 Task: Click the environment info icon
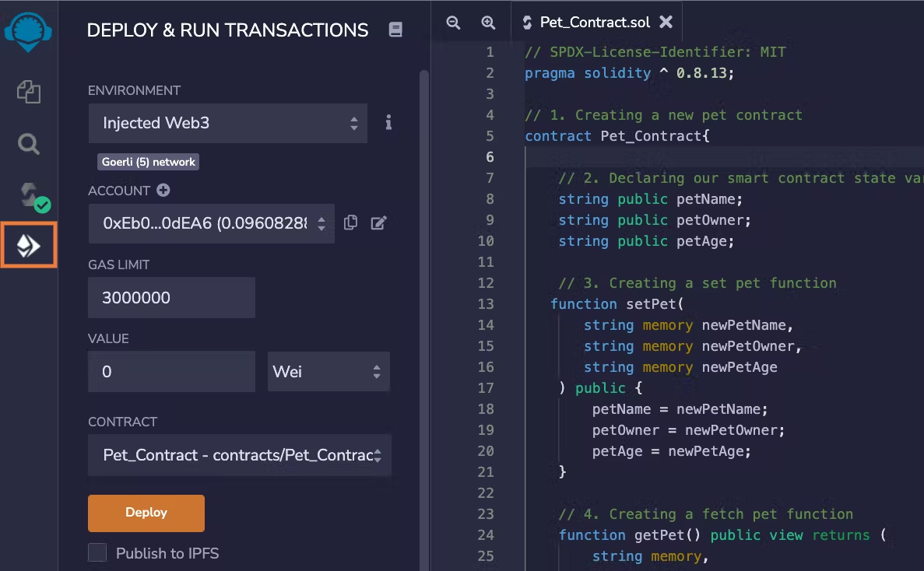click(x=388, y=123)
